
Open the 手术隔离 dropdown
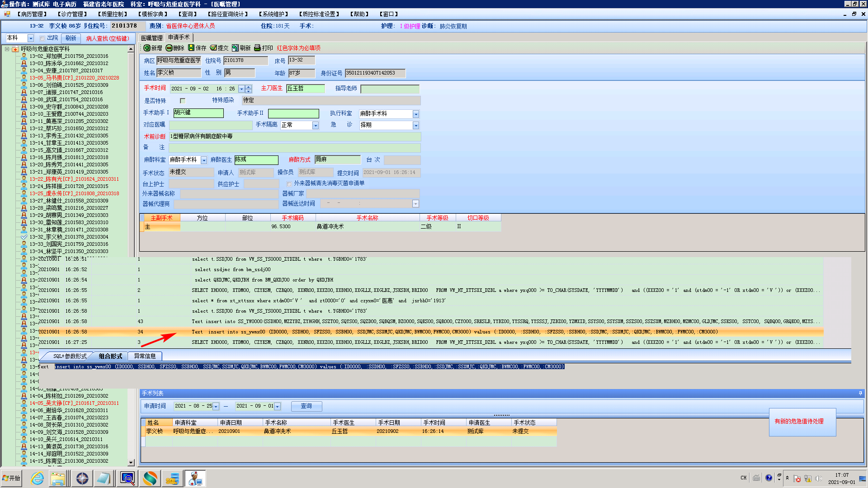point(316,126)
